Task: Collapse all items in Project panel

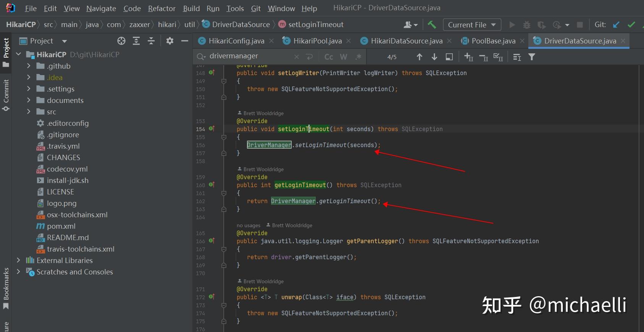Action: tap(151, 41)
